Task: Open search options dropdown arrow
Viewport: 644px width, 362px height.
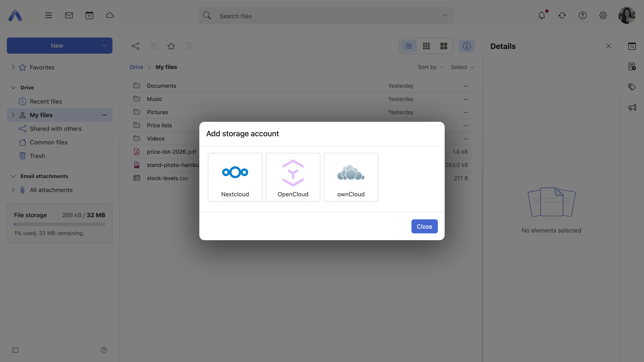Action: 445,16
